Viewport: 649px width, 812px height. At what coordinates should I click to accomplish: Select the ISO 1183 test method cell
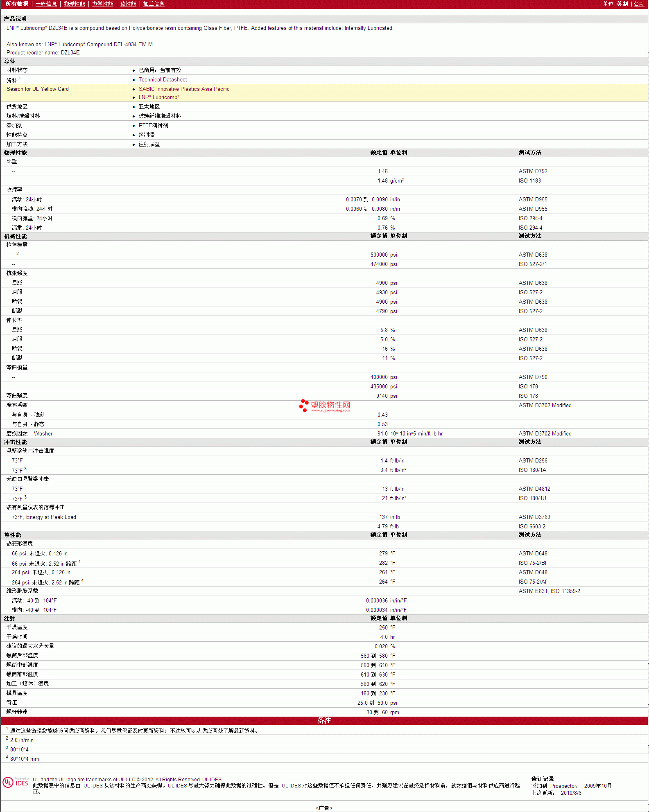pos(529,181)
